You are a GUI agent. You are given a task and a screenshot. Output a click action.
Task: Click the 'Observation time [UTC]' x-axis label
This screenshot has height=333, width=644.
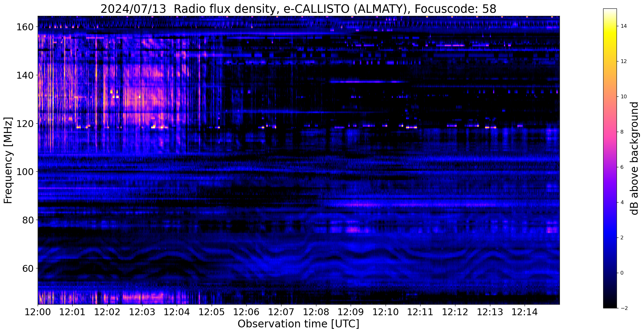coord(298,324)
